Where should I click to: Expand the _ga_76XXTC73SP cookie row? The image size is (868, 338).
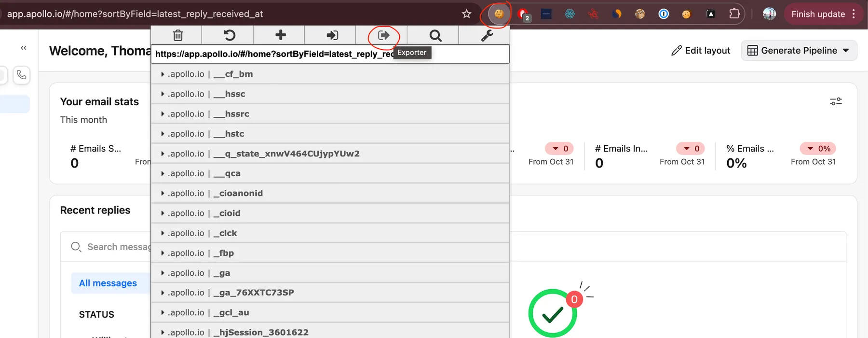(330, 293)
